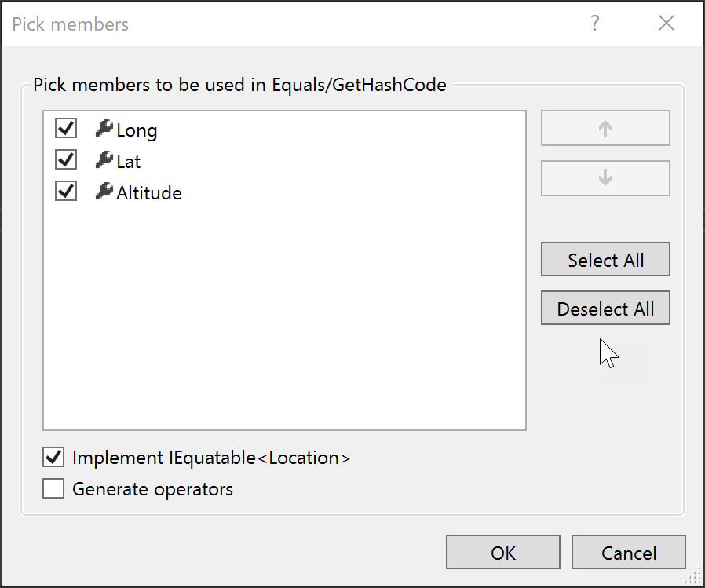Click the property wrench icon beside Long
This screenshot has width=705, height=588.
104,130
